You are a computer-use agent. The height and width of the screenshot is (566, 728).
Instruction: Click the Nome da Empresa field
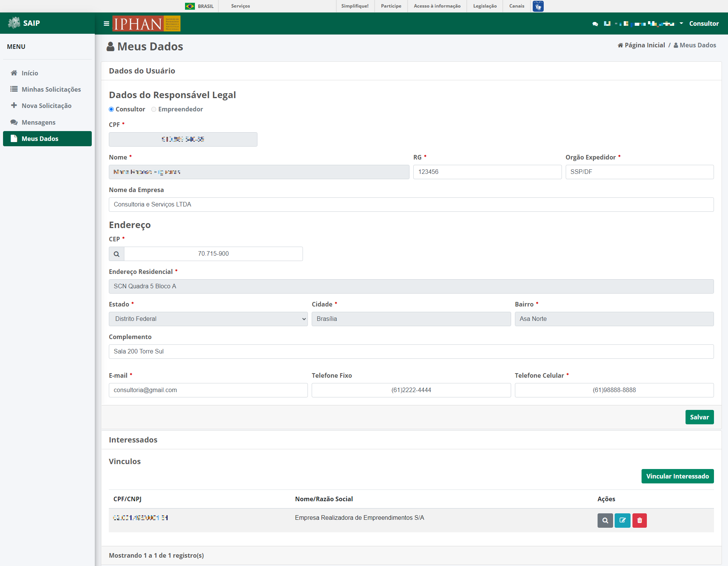[411, 205]
